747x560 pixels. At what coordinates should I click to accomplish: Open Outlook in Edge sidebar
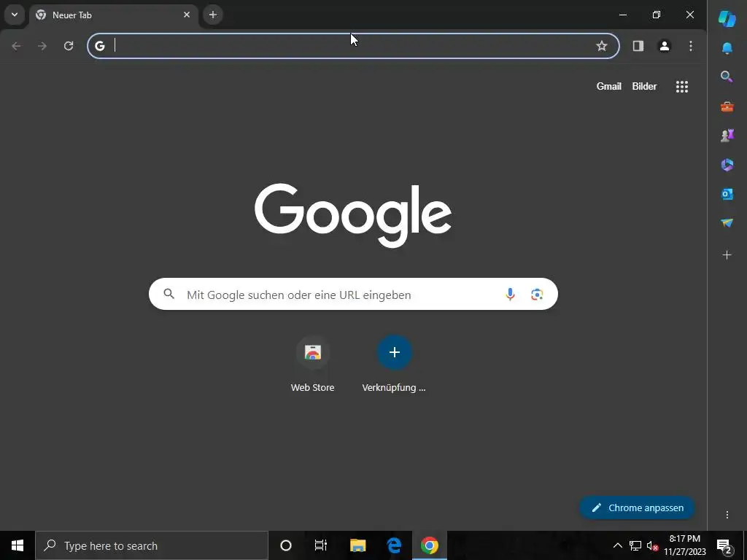click(x=727, y=194)
